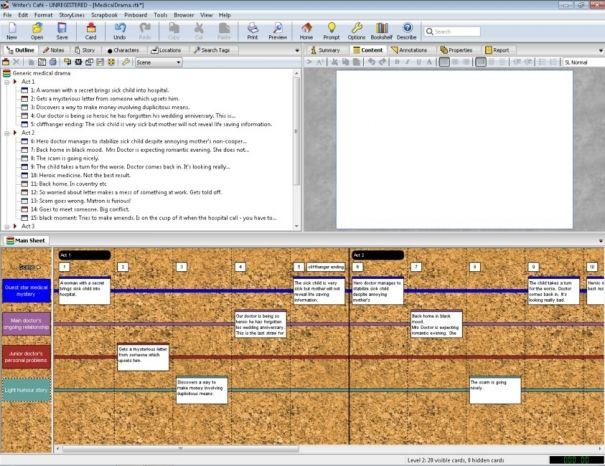Screen dimensions: 605x466
Task: Click in the Search field
Action: click(x=458, y=31)
